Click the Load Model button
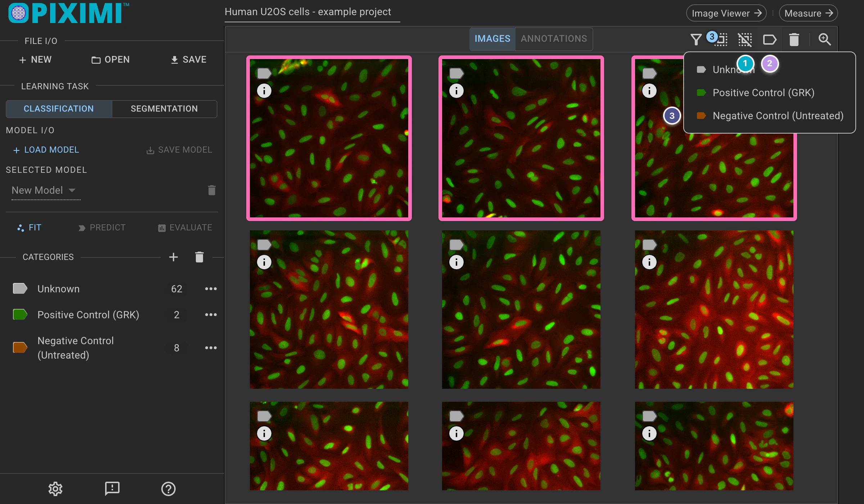 point(46,150)
